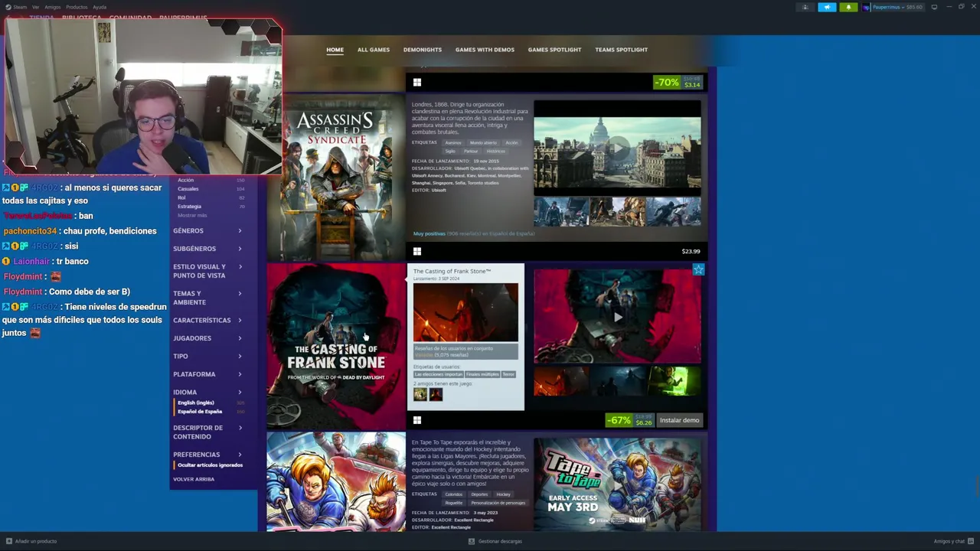Click Las elecciones importan tag in popup
Screen dimensions: 980x551
point(439,374)
